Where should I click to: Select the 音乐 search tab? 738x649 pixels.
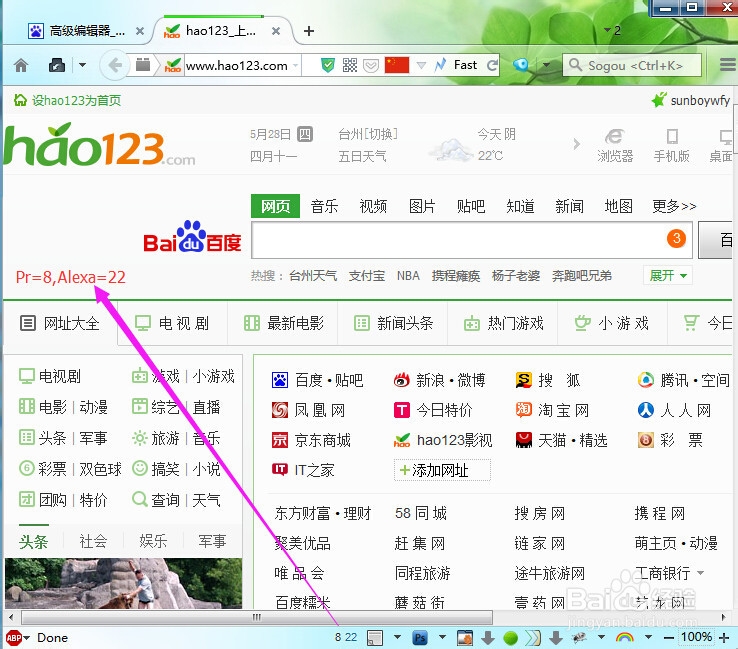[x=324, y=206]
